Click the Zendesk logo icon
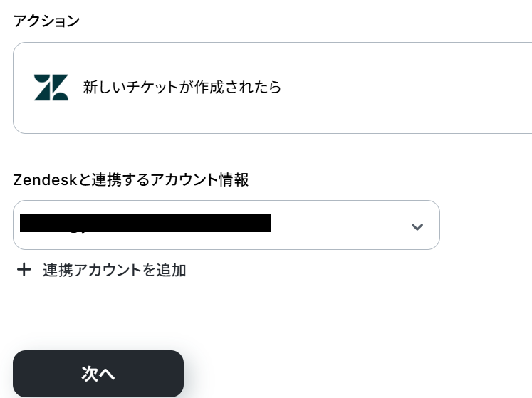532x398 pixels. click(x=51, y=88)
